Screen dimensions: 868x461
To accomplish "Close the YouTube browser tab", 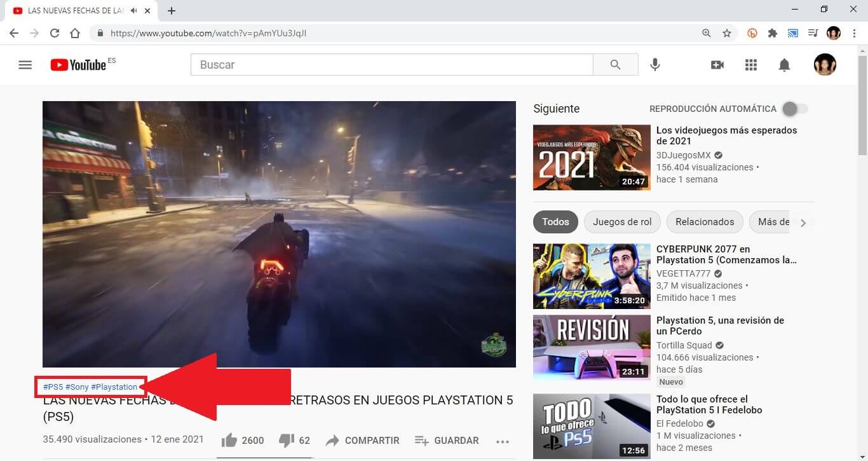I will (148, 11).
